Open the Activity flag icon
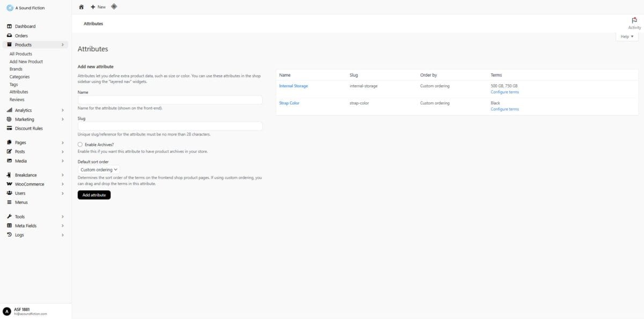Image resolution: width=644 pixels, height=319 pixels. 634,20
